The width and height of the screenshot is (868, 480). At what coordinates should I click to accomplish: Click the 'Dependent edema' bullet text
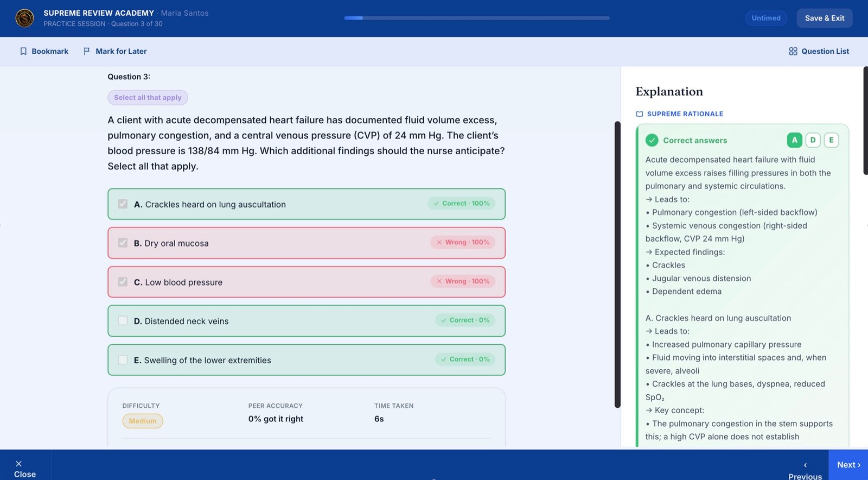click(x=687, y=292)
